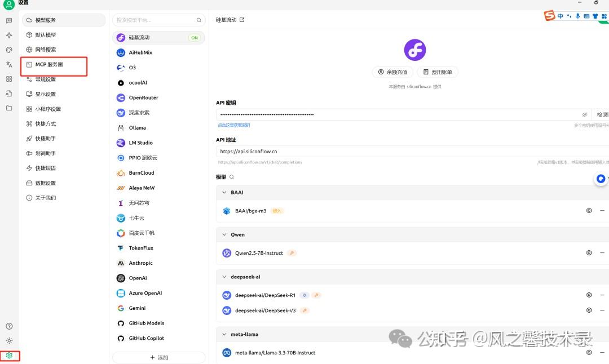Open the palette painting icon in sidebar
Image resolution: width=609 pixels, height=364 pixels.
9,50
